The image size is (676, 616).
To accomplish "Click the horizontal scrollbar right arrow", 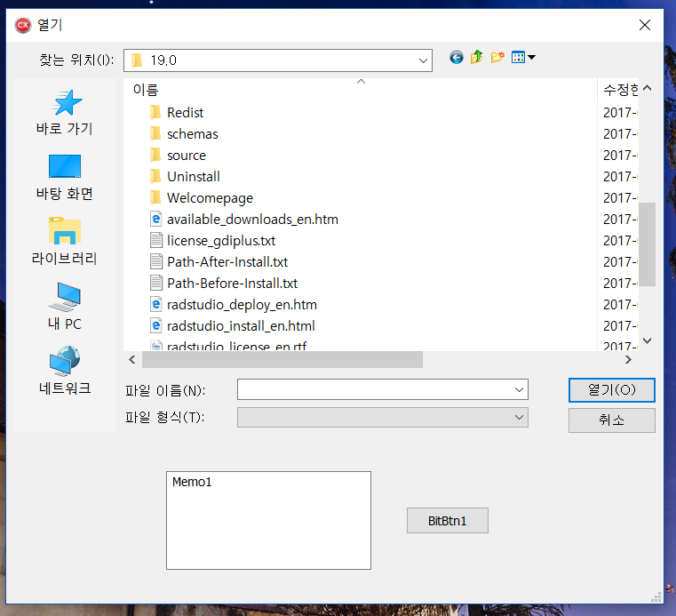I will (x=629, y=360).
